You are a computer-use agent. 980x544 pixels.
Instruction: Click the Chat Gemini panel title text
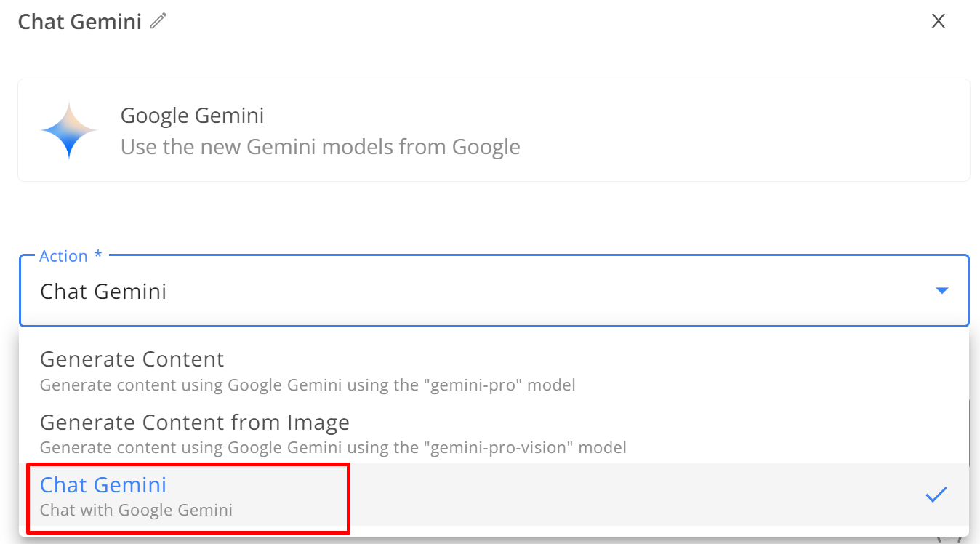[79, 22]
